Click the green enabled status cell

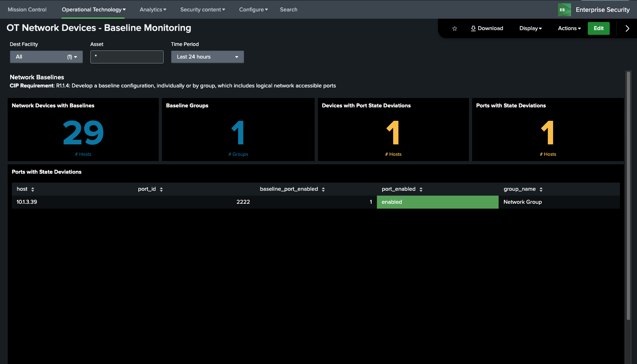tap(437, 202)
